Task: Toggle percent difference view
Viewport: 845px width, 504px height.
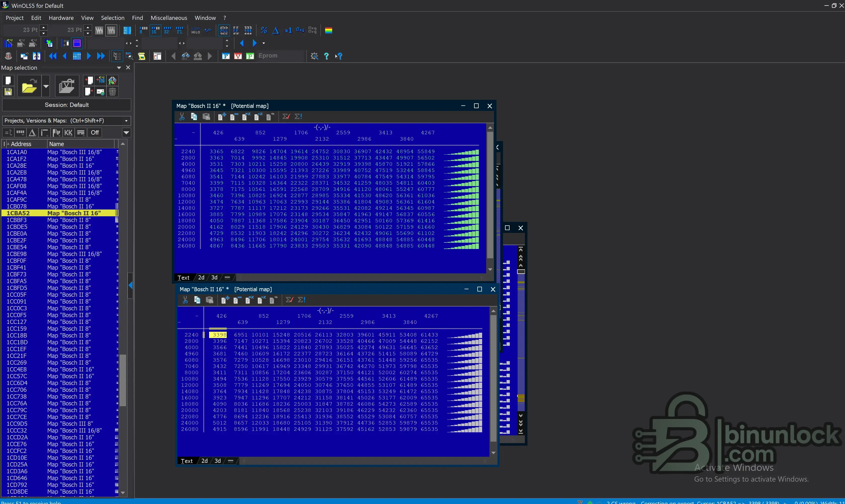Action: tap(264, 31)
